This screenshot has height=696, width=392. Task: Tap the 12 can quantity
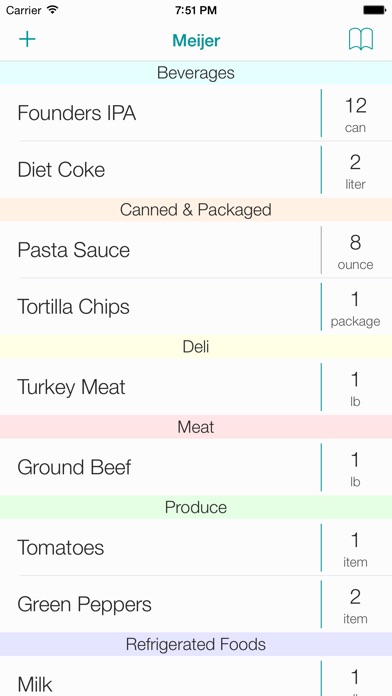pos(355,114)
